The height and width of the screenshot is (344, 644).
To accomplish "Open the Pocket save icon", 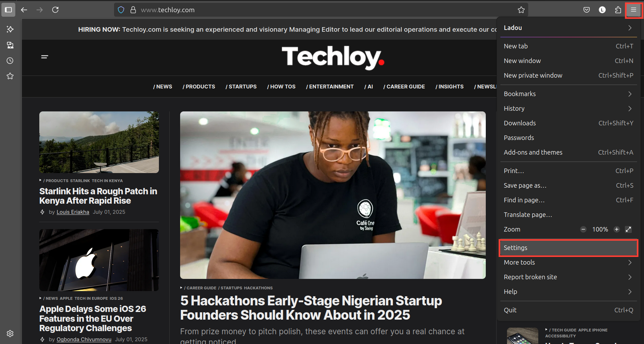I will click(x=587, y=10).
